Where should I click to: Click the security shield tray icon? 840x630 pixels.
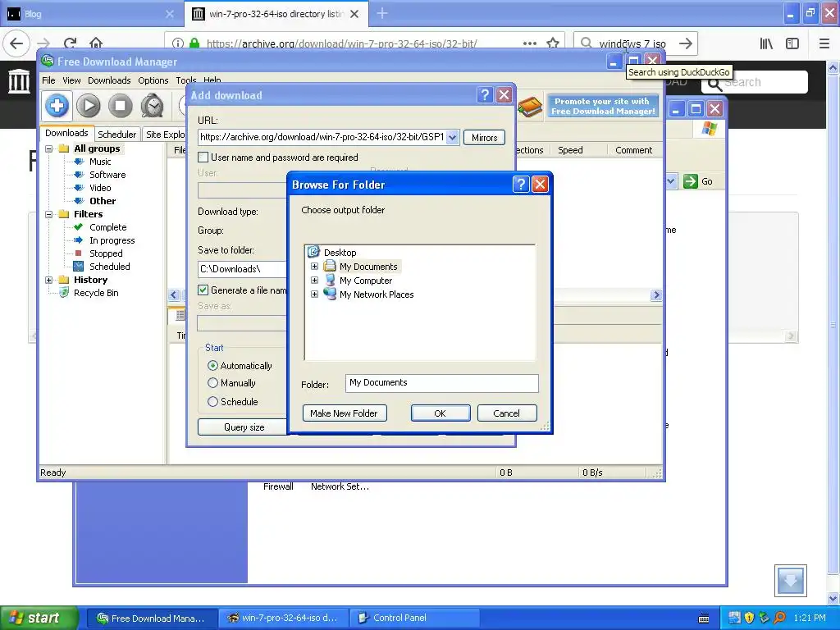pos(749,618)
